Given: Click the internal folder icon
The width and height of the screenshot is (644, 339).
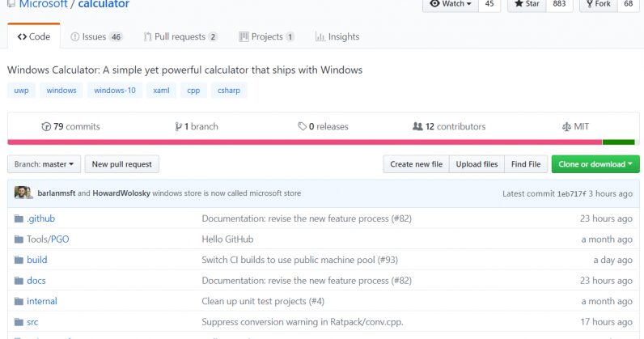Looking at the screenshot, I should point(19,302).
